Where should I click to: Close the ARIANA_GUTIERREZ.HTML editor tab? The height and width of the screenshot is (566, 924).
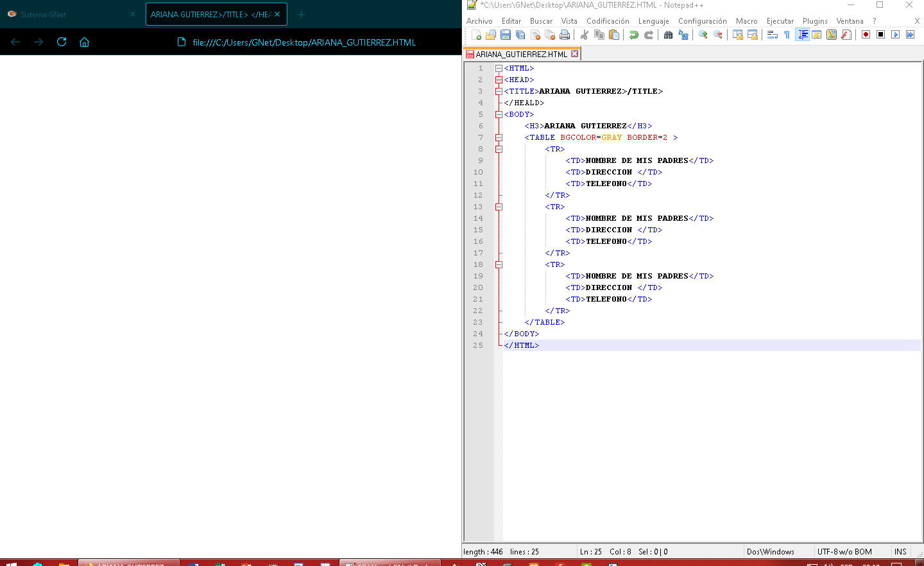click(x=575, y=54)
